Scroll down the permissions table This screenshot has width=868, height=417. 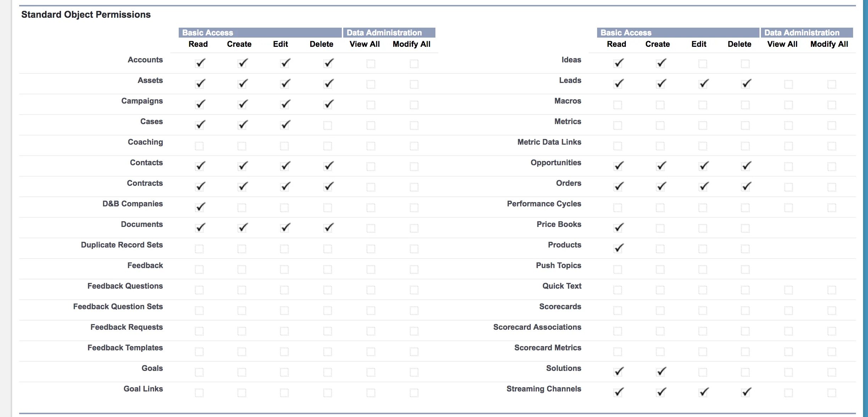tap(864, 410)
